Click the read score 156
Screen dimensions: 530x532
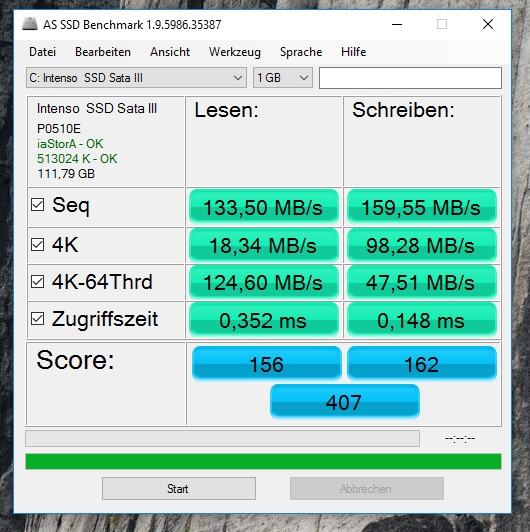pyautogui.click(x=267, y=363)
